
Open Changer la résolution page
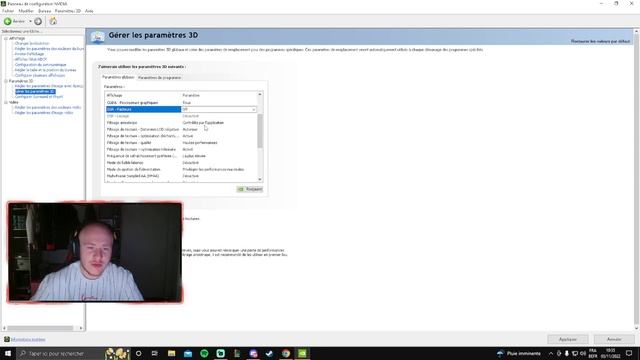coord(32,43)
